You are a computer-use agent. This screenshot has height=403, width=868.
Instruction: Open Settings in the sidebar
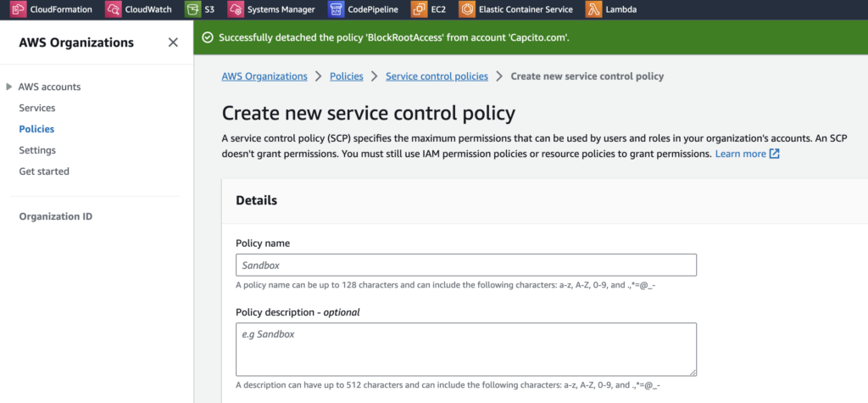[37, 150]
